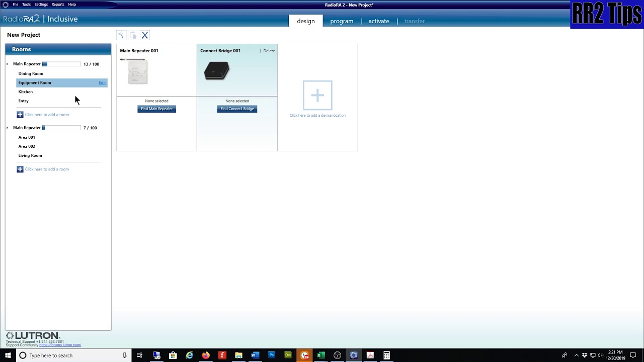Select the Kitchen room

[x=26, y=92]
